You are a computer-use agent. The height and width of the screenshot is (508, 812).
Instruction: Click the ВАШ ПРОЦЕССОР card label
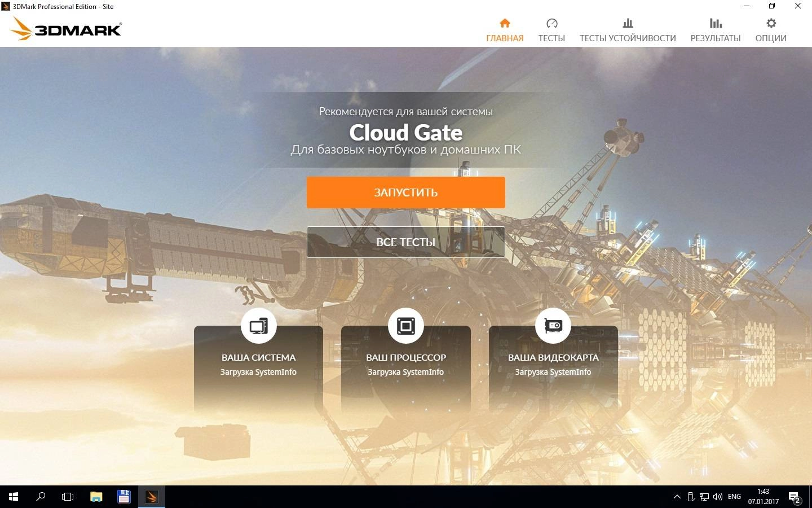[x=406, y=357]
